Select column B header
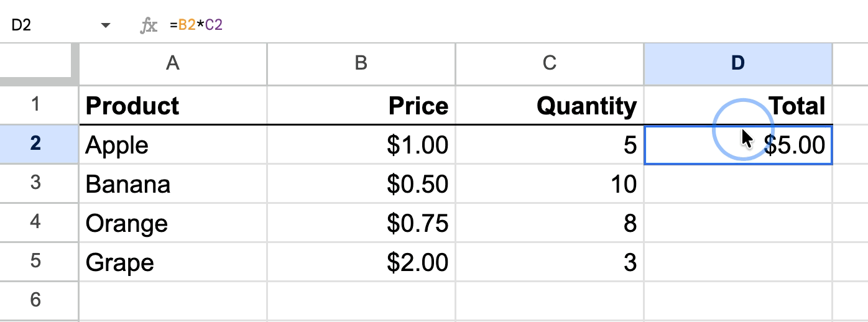868x322 pixels. point(361,63)
